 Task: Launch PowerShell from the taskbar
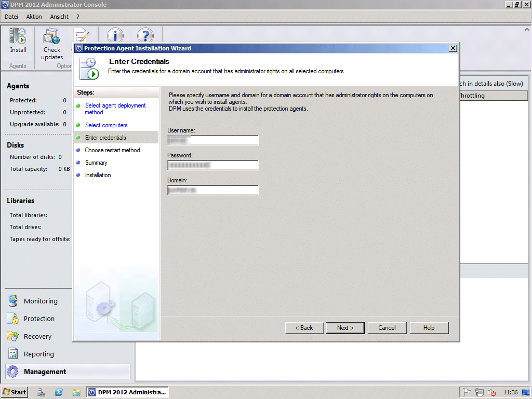[x=59, y=392]
